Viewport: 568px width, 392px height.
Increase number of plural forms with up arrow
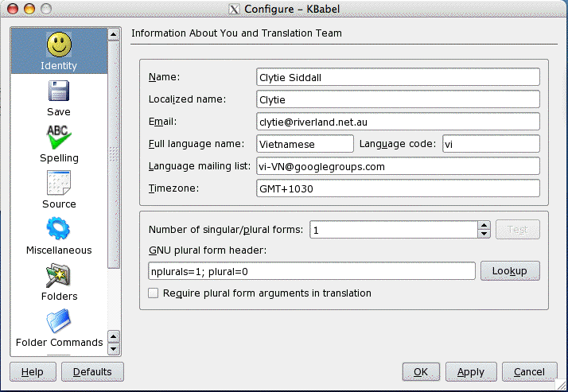tap(484, 225)
